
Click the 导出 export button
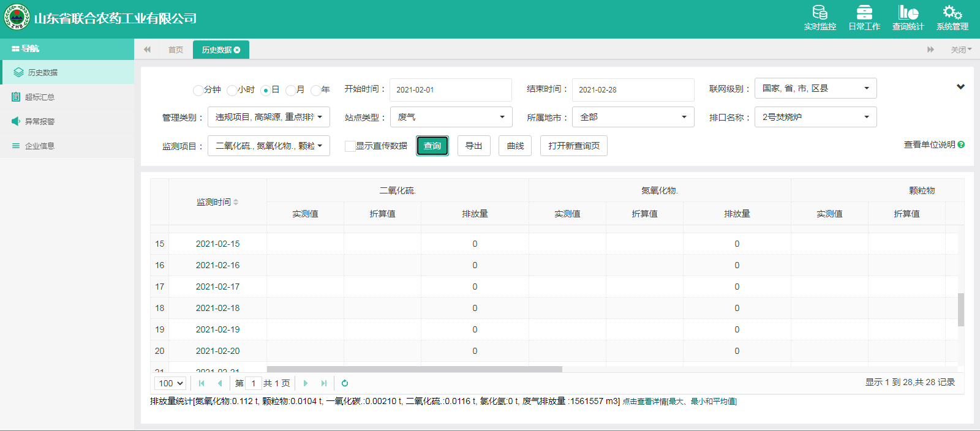(473, 146)
